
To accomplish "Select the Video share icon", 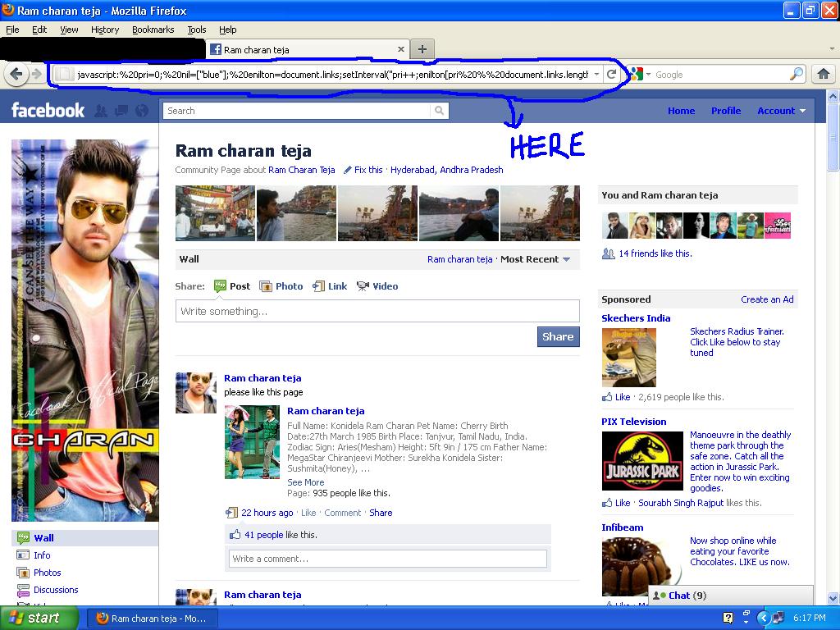I will [363, 286].
